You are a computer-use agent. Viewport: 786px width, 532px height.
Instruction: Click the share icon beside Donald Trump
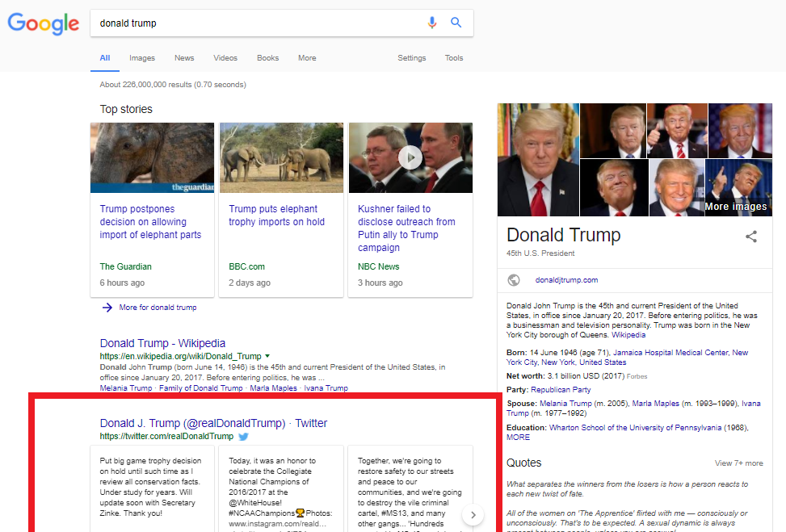click(751, 237)
